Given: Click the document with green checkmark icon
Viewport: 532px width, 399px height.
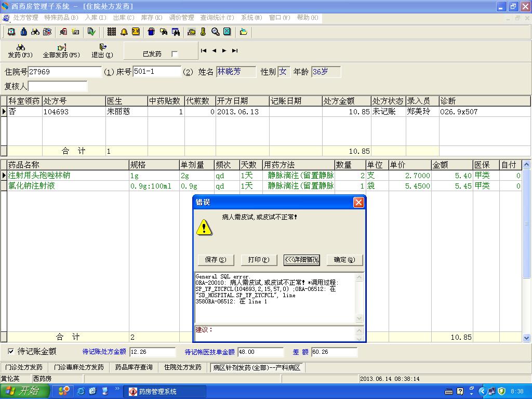Looking at the screenshot, I should coord(91,32).
